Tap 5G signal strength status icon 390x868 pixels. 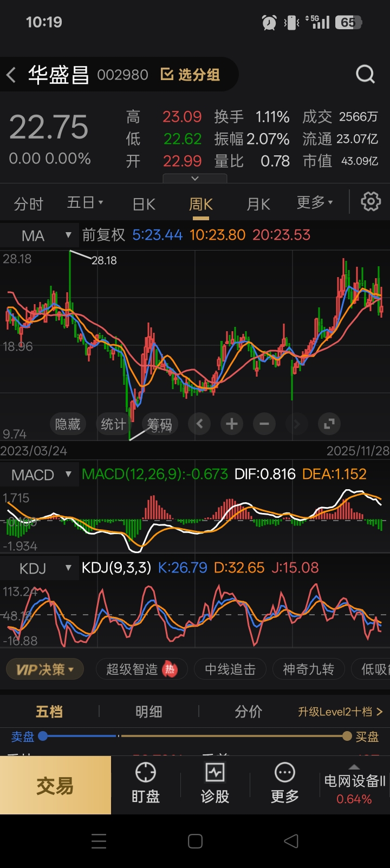(x=318, y=22)
